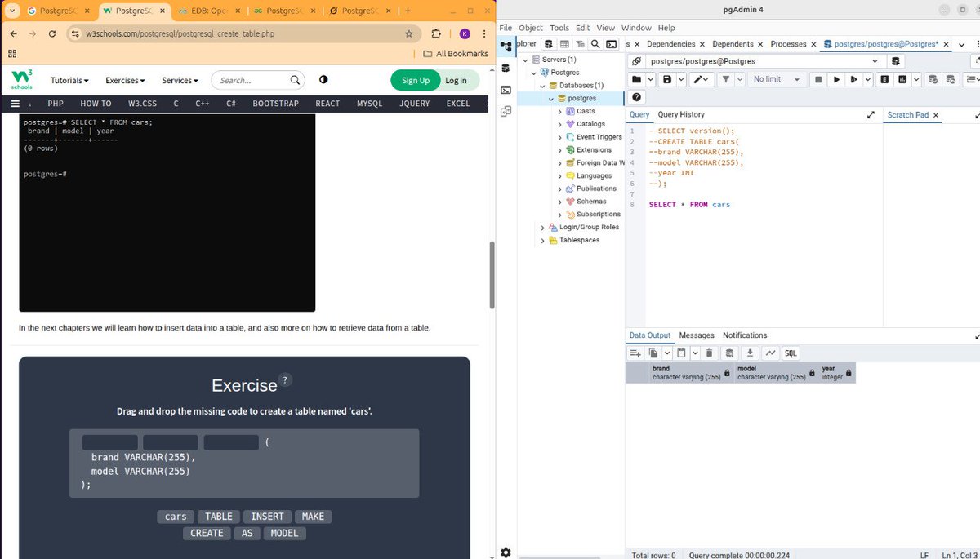Viewport: 980px width, 559px height.
Task: Click the W3Schools search input field
Action: click(x=258, y=80)
